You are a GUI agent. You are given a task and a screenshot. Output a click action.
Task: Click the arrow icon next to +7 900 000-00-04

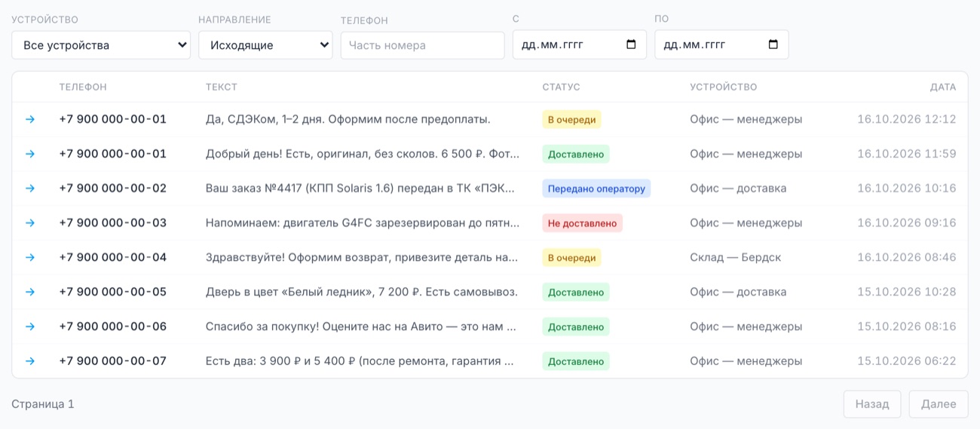[30, 258]
